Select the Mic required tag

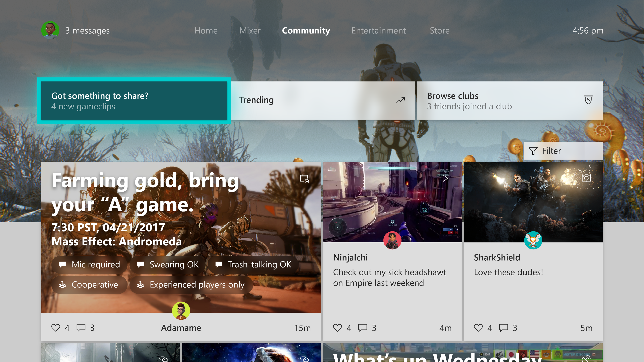pos(90,264)
